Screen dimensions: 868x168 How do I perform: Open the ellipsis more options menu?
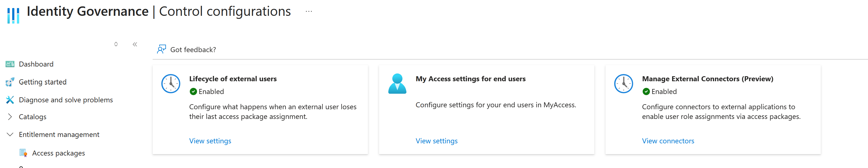(309, 11)
